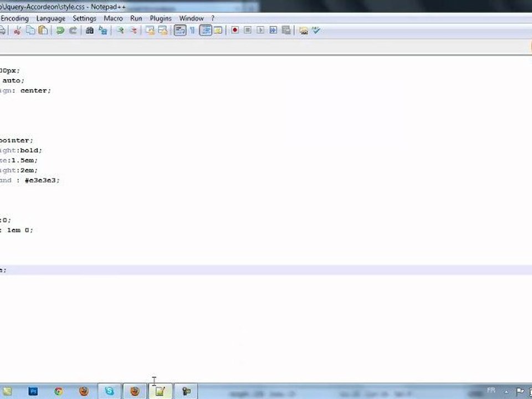Click the ':1.5em;' value line

tap(22, 160)
